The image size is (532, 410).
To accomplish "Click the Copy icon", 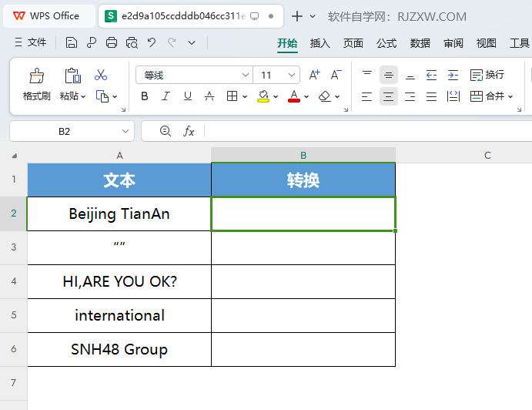I will pos(102,96).
